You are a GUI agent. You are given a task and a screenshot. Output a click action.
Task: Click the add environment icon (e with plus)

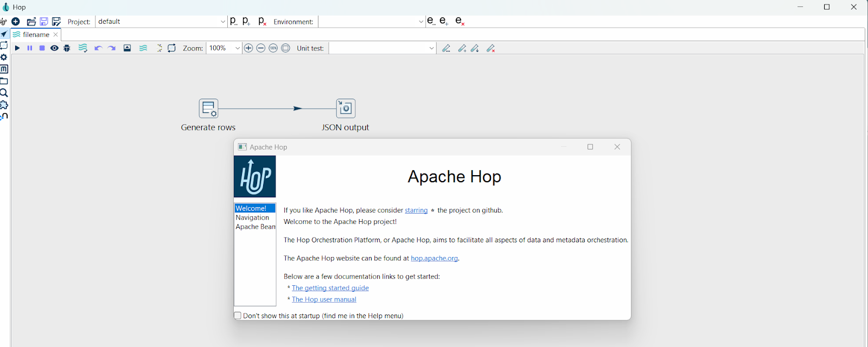coord(444,21)
